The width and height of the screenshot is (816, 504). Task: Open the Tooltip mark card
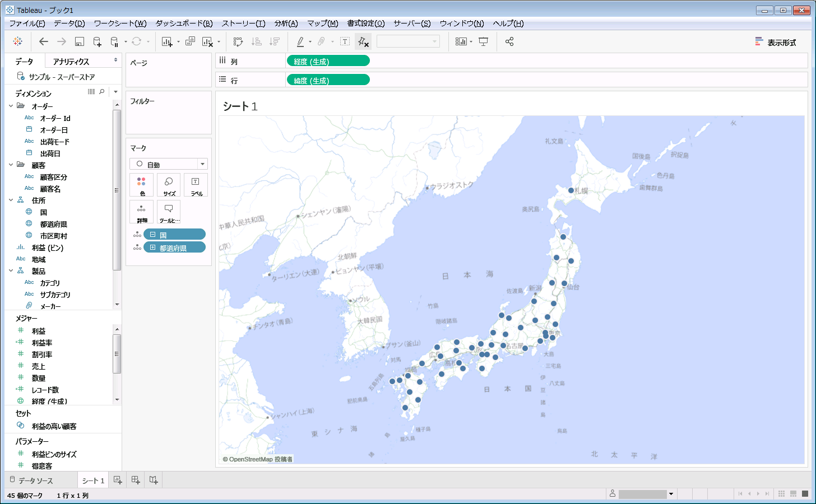tap(169, 212)
